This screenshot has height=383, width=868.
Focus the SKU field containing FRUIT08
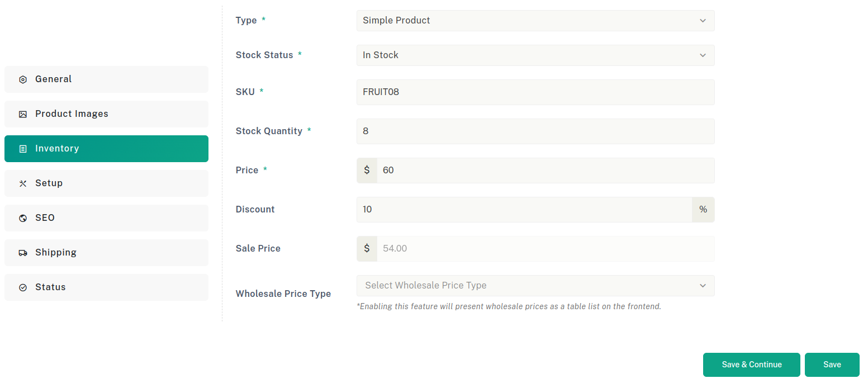[535, 92]
